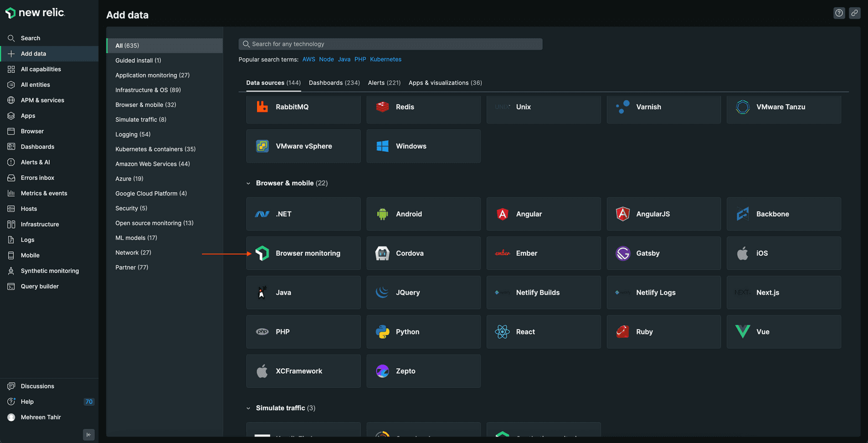
Task: Click the search for any technology field
Action: [x=391, y=44]
